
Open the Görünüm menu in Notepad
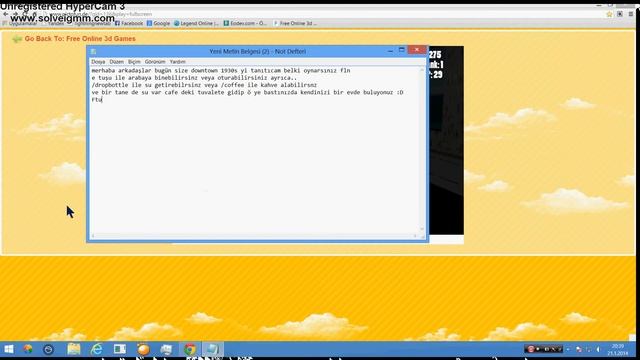point(155,62)
